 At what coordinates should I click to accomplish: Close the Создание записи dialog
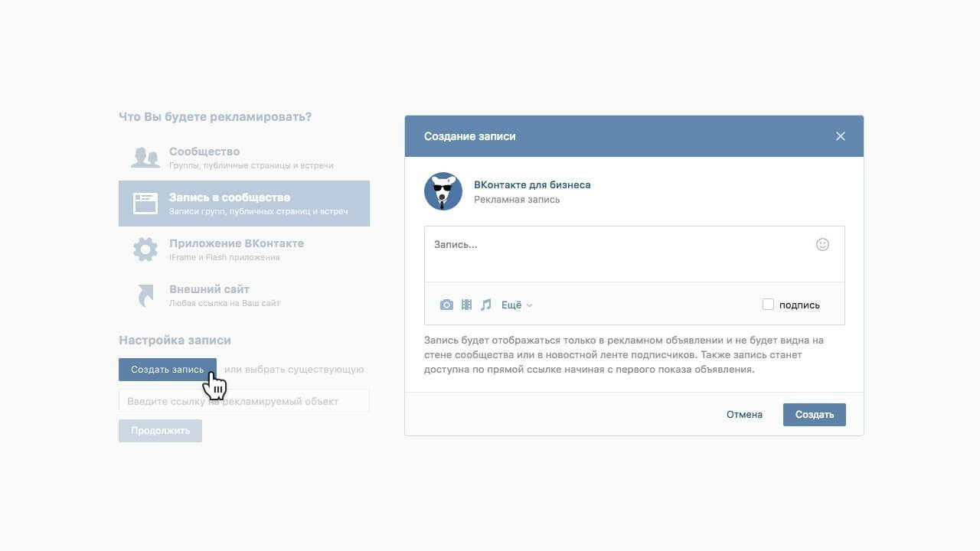coord(840,136)
